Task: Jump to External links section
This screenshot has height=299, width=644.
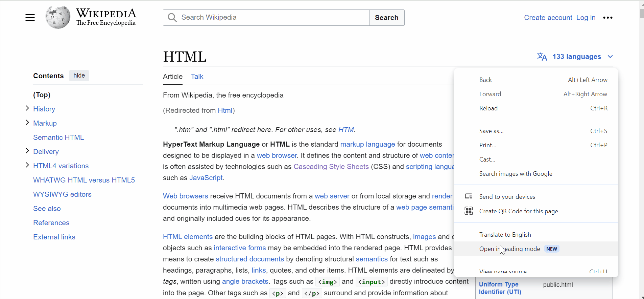Action: pyautogui.click(x=54, y=237)
